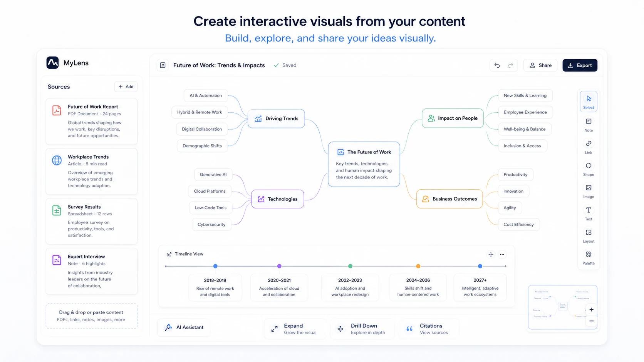
Task: Activate the Shape tool
Action: (x=589, y=169)
